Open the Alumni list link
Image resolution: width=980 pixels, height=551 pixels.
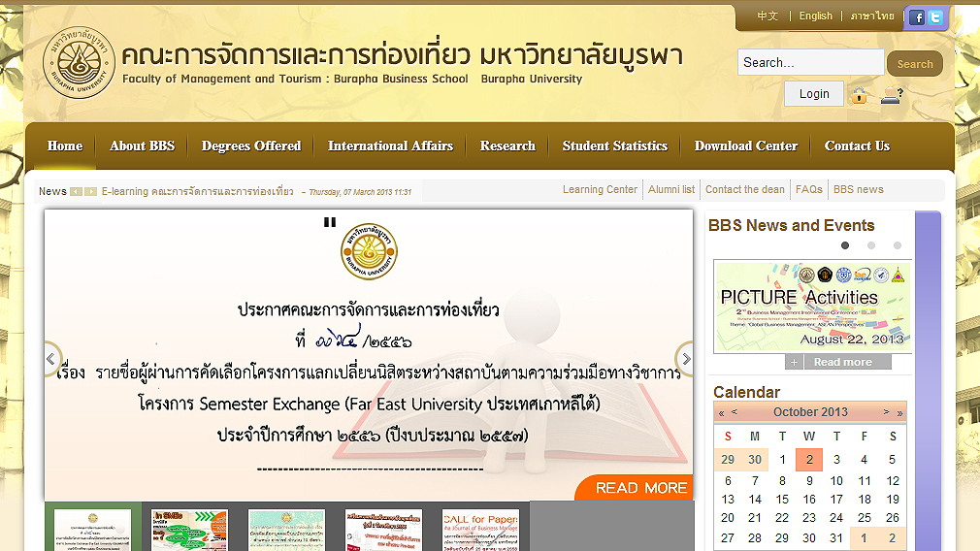(x=671, y=189)
